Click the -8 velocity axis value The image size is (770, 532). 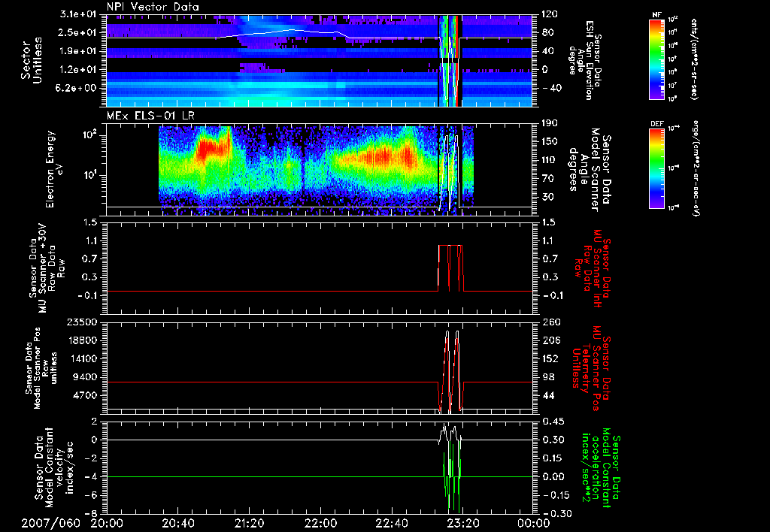(92, 513)
